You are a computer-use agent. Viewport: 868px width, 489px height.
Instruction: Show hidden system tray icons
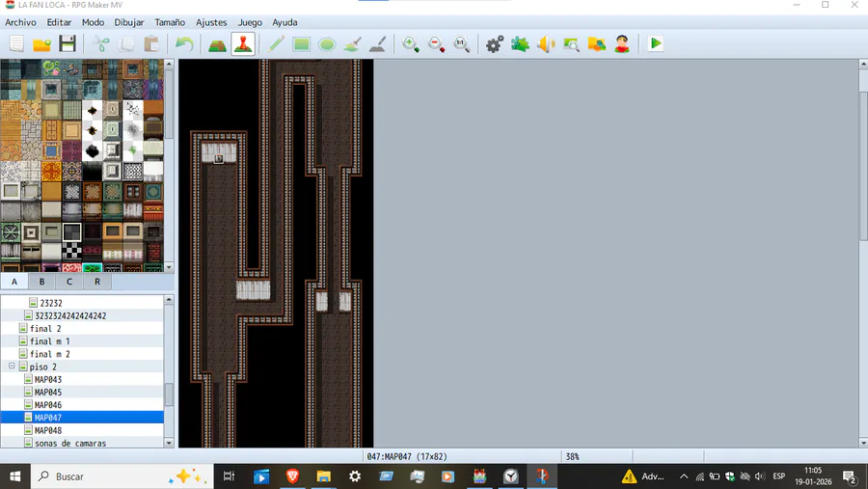tap(684, 476)
